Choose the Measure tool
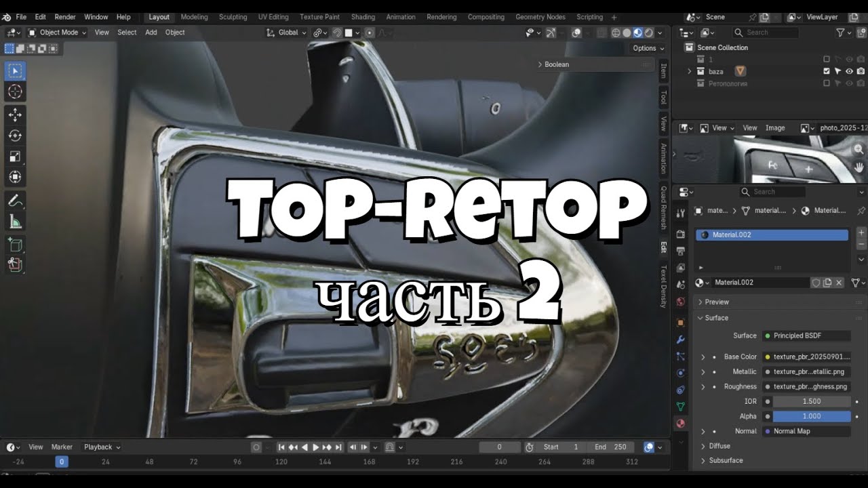Screen dimensions: 868x488 15,222
